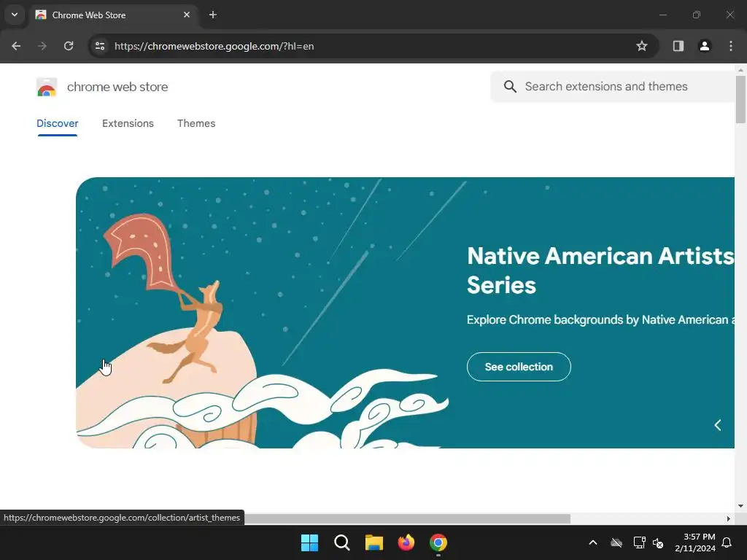
Task: Click the vertical scrollbar thumb
Action: [x=740, y=99]
